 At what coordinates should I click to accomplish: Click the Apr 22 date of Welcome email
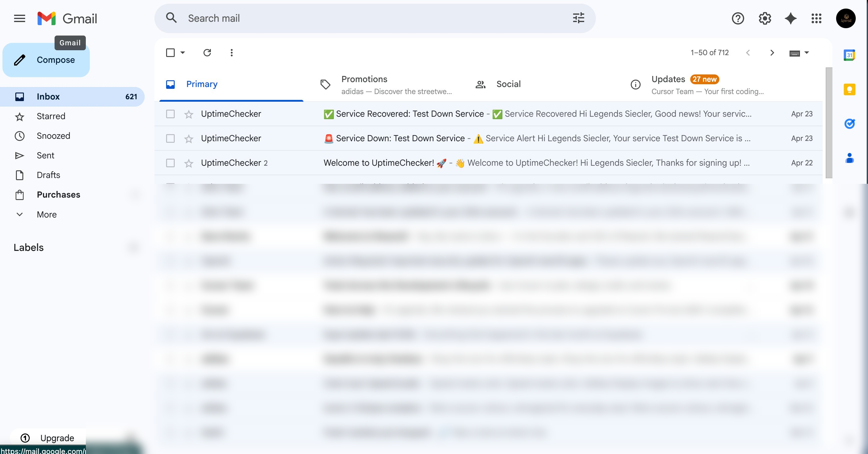[801, 163]
